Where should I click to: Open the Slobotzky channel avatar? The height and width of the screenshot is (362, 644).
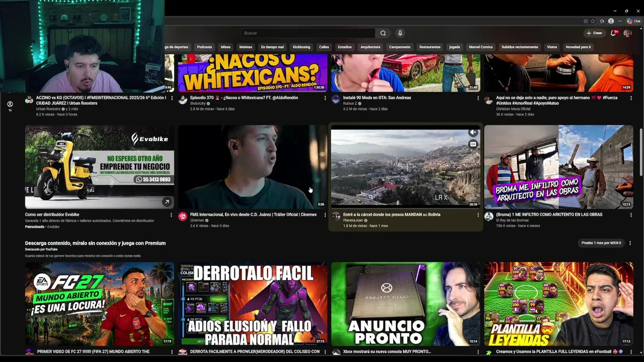coord(183,100)
